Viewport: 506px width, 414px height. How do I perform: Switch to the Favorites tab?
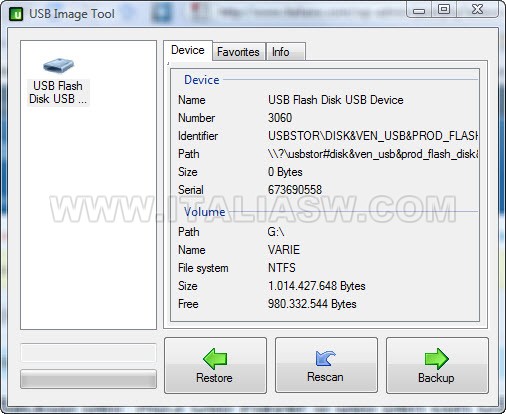[239, 52]
